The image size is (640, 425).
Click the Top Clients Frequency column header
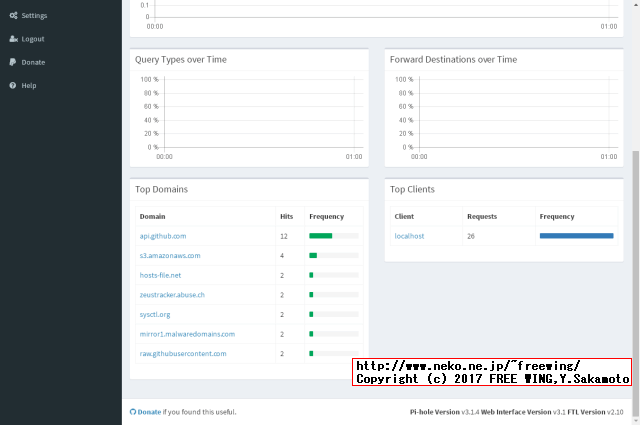(557, 216)
